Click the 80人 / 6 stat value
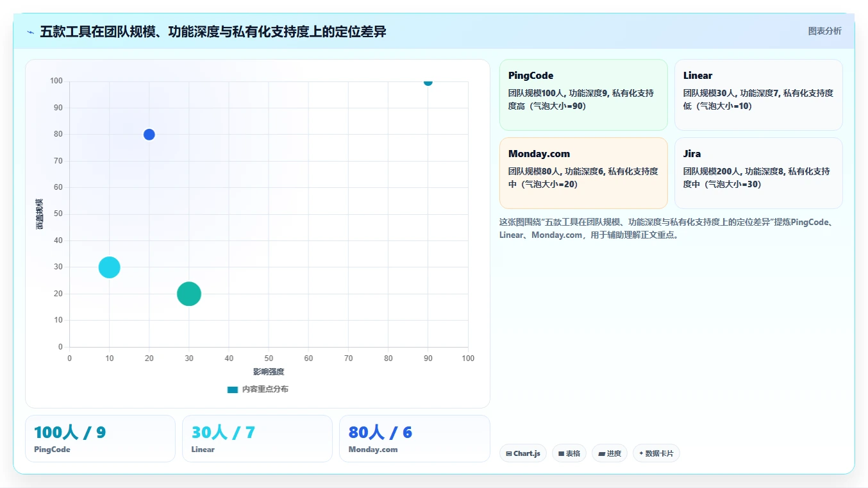 380,433
